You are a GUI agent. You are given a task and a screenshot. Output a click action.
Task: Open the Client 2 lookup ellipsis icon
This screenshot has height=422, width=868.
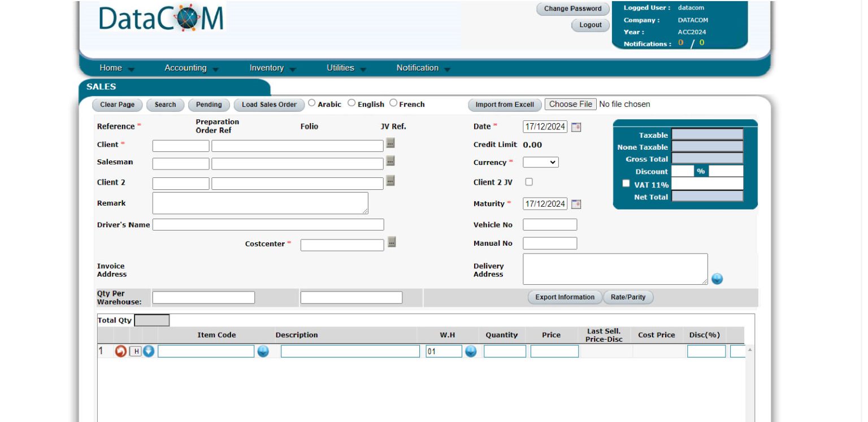coord(389,182)
